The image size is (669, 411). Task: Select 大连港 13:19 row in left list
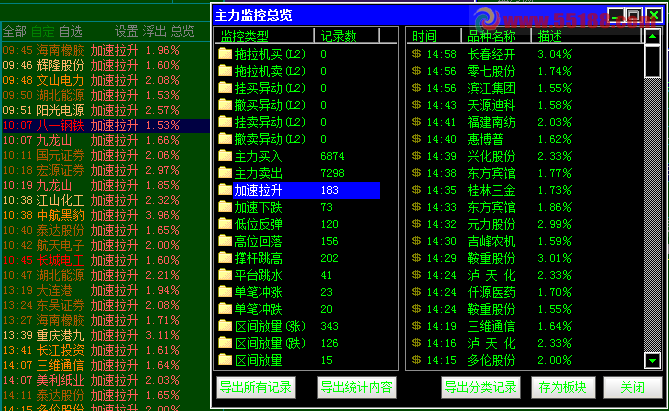105,290
